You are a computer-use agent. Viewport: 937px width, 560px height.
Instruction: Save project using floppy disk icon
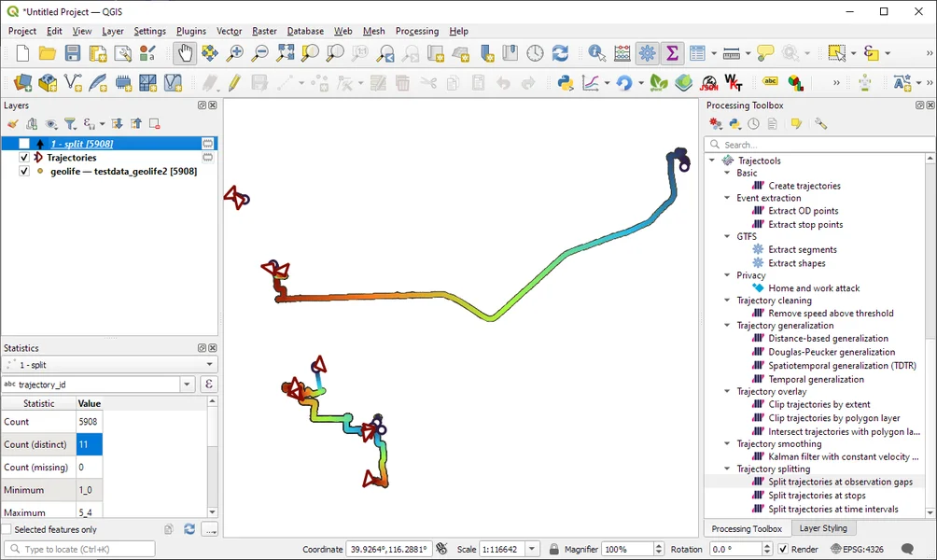click(72, 53)
